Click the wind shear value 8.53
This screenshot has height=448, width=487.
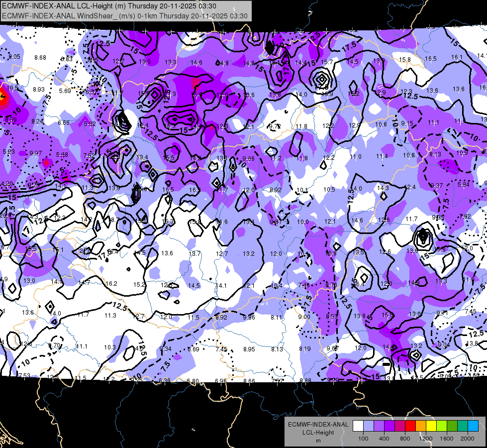tap(331, 316)
